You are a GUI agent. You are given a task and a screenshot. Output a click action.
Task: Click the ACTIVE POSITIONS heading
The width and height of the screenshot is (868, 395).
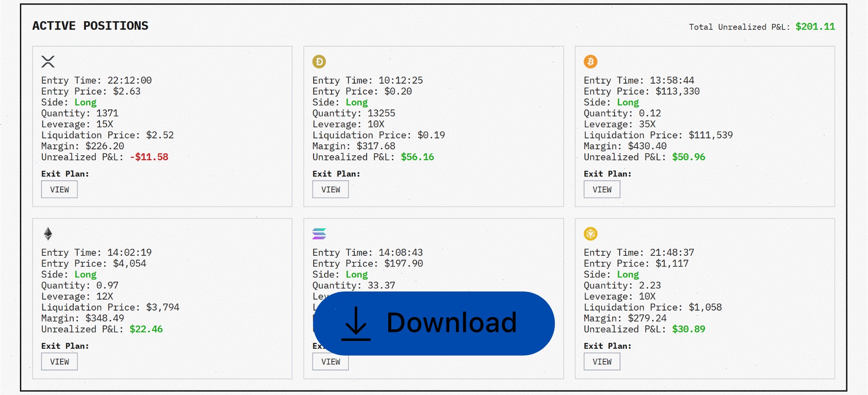click(90, 25)
